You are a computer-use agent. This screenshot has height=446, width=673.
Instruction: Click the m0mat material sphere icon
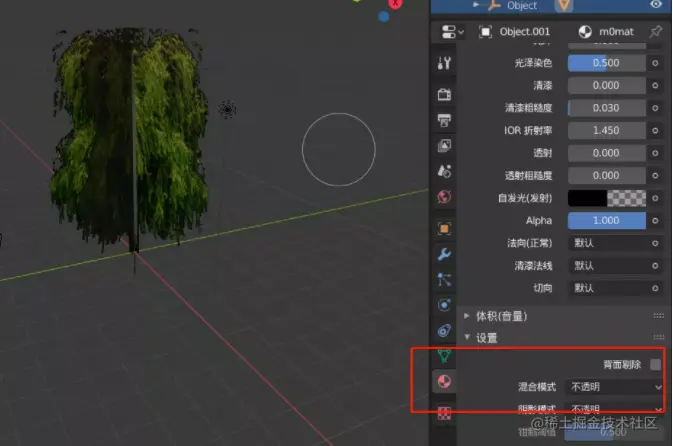coord(585,31)
